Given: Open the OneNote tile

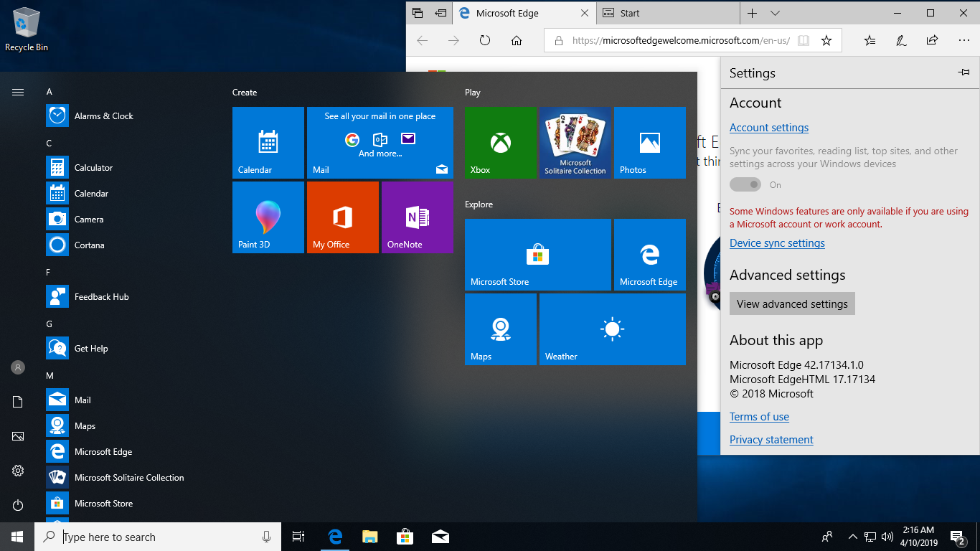Looking at the screenshot, I should coord(418,217).
